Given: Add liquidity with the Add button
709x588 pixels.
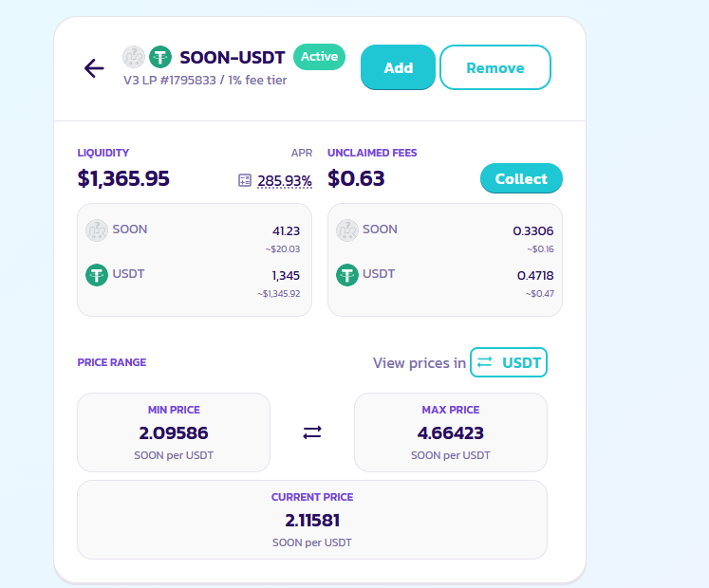Looking at the screenshot, I should click(x=398, y=67).
